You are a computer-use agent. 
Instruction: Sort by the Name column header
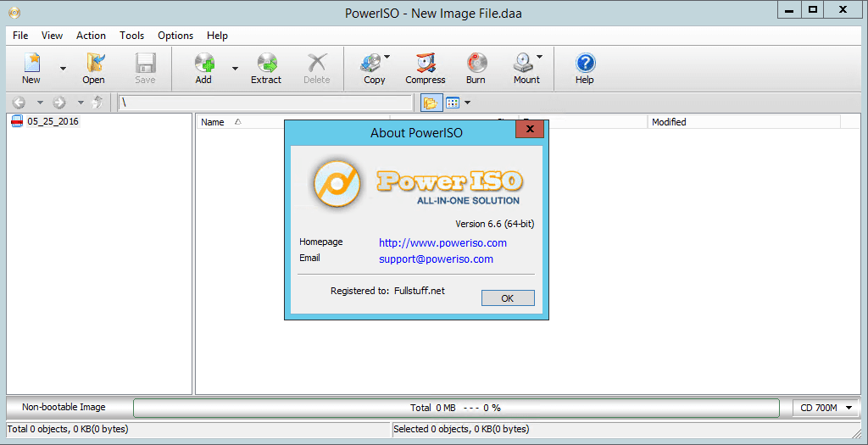[292, 122]
